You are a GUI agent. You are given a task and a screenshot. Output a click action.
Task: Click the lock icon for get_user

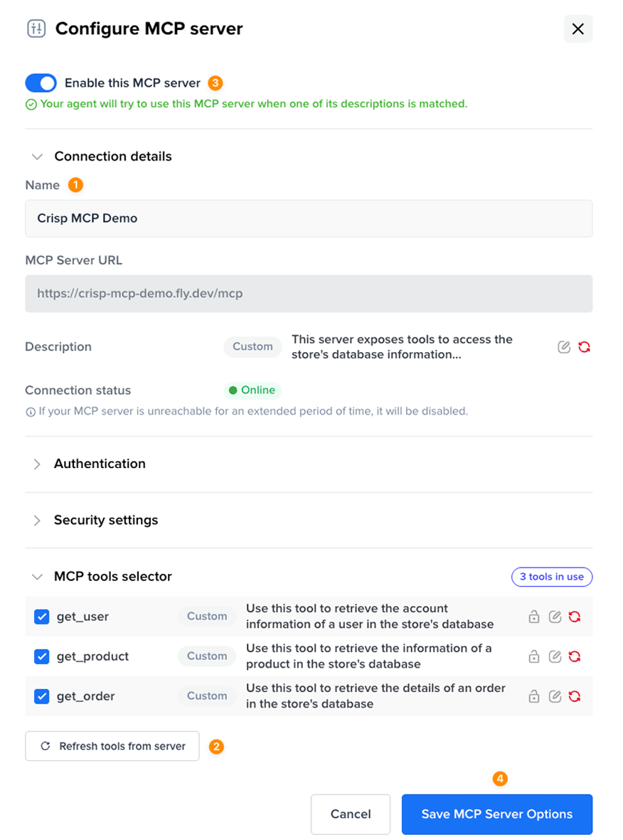tap(533, 617)
